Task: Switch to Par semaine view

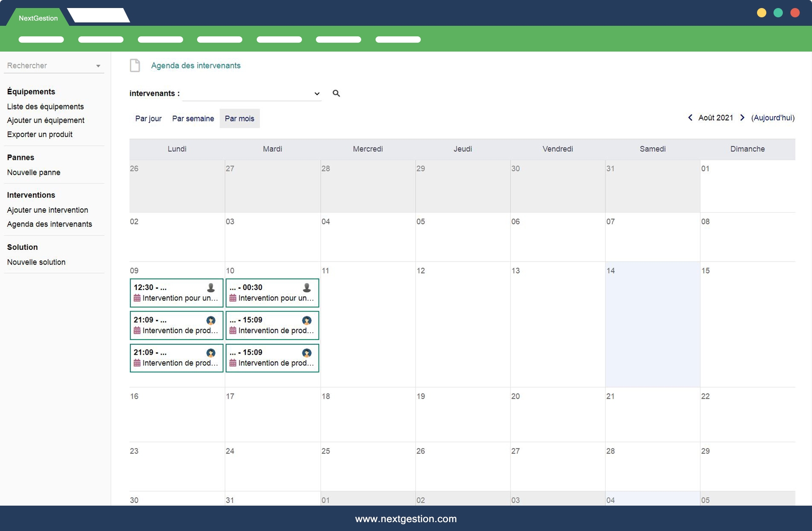Action: [193, 118]
